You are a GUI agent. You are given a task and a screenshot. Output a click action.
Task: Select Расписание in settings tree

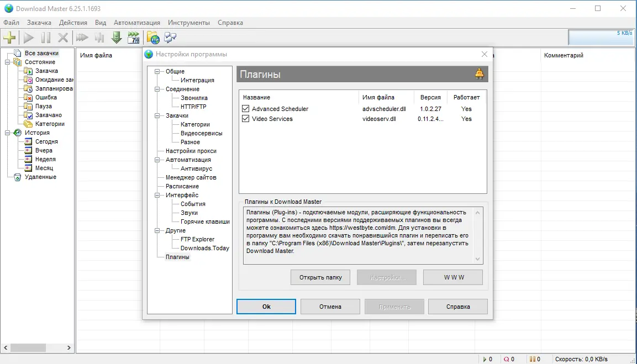[x=182, y=187]
